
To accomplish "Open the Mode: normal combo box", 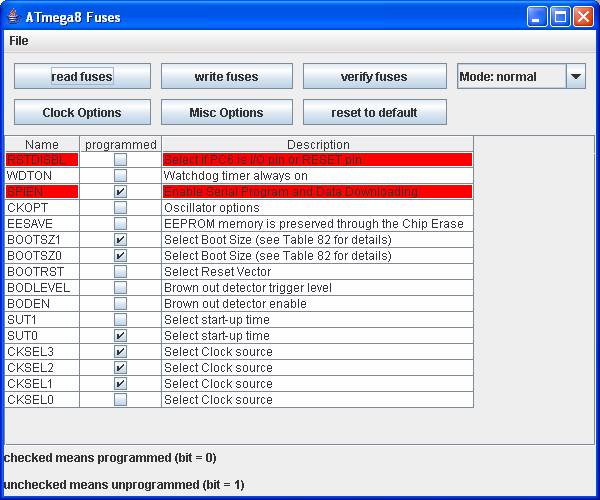I will 521,76.
